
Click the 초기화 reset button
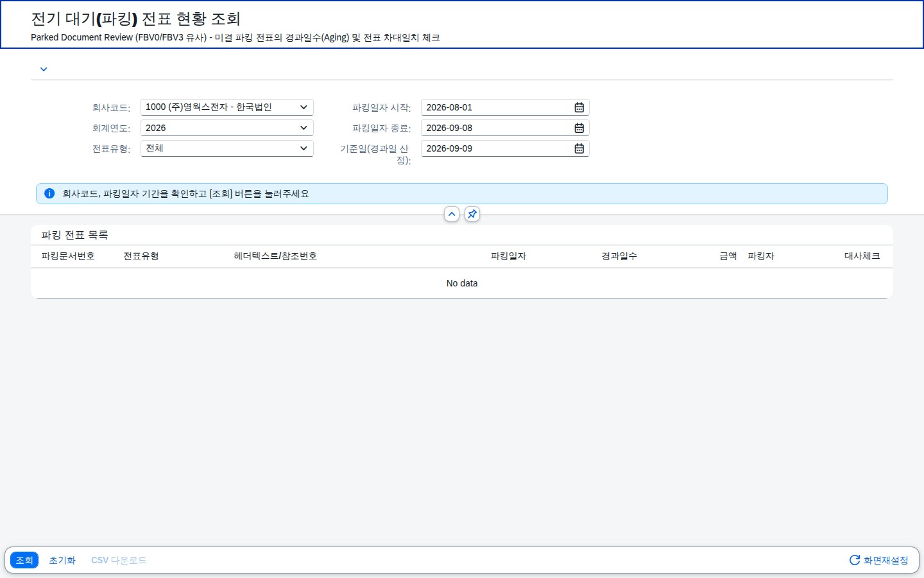click(x=62, y=560)
